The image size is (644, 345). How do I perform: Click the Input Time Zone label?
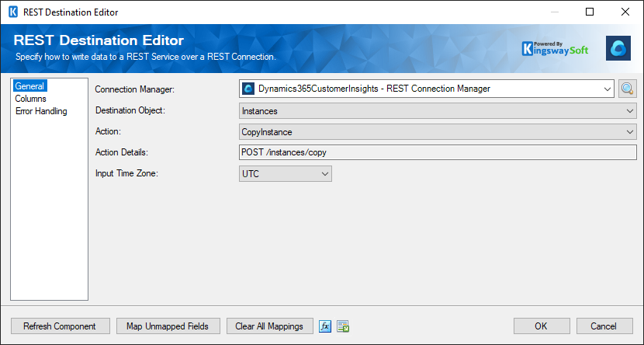click(x=126, y=173)
